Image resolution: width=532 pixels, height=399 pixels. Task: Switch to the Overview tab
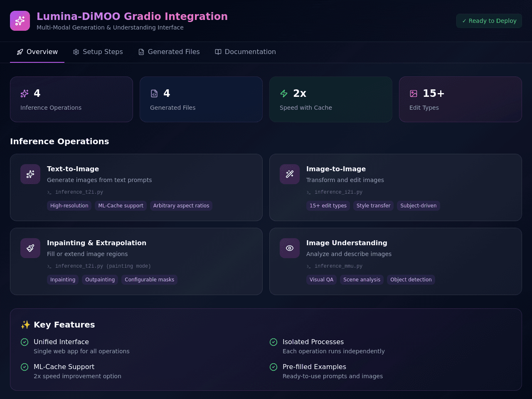click(x=37, y=52)
